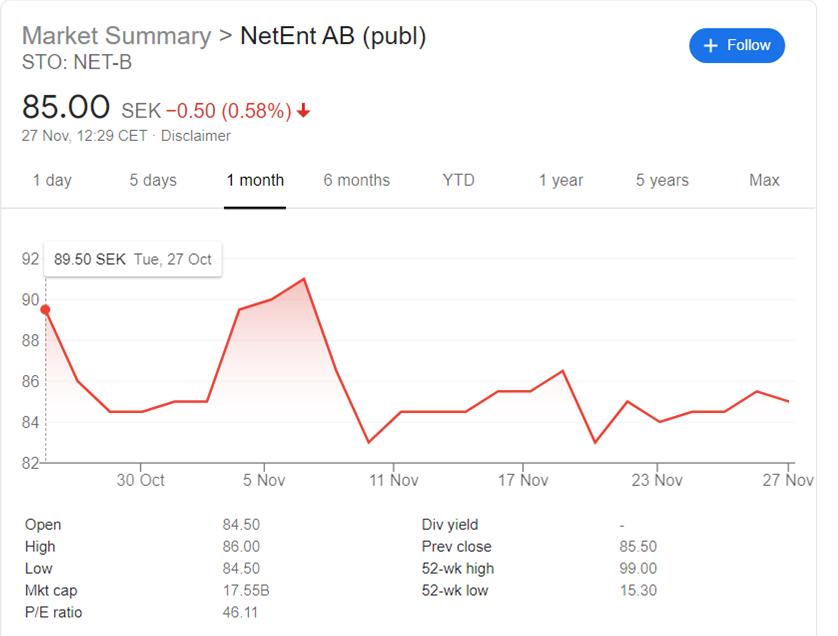Select the 5 years tab
Image resolution: width=838 pixels, height=636 pixels.
click(x=662, y=180)
